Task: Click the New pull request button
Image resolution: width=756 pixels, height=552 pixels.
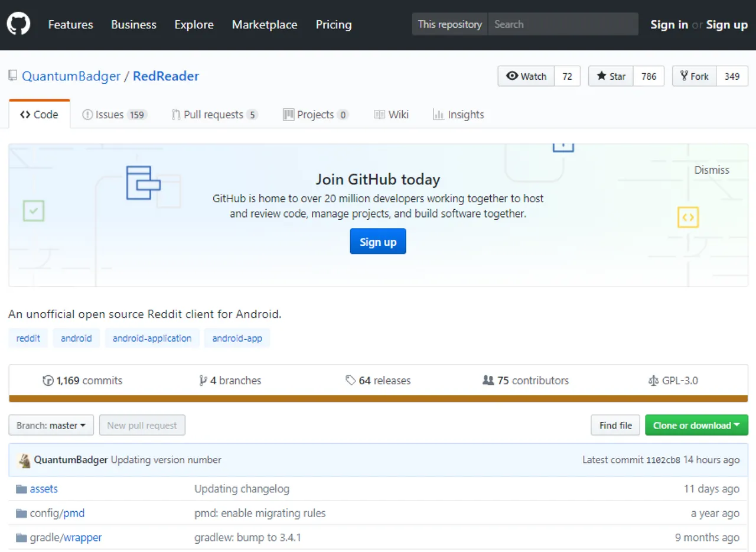Action: coord(142,426)
